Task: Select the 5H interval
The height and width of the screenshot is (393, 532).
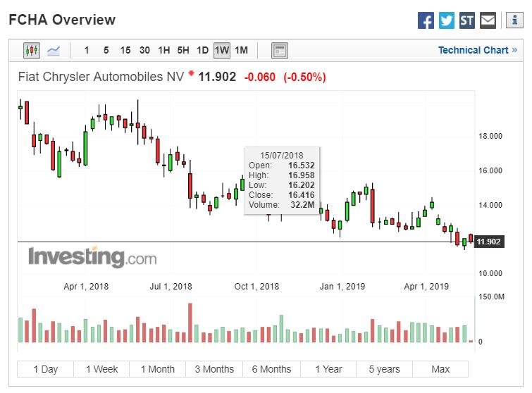Action: pos(183,50)
